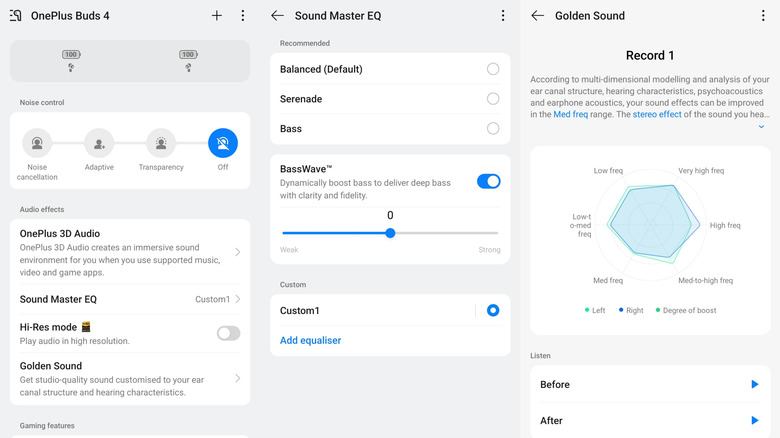Tap the BassWave value 0

[x=390, y=216]
